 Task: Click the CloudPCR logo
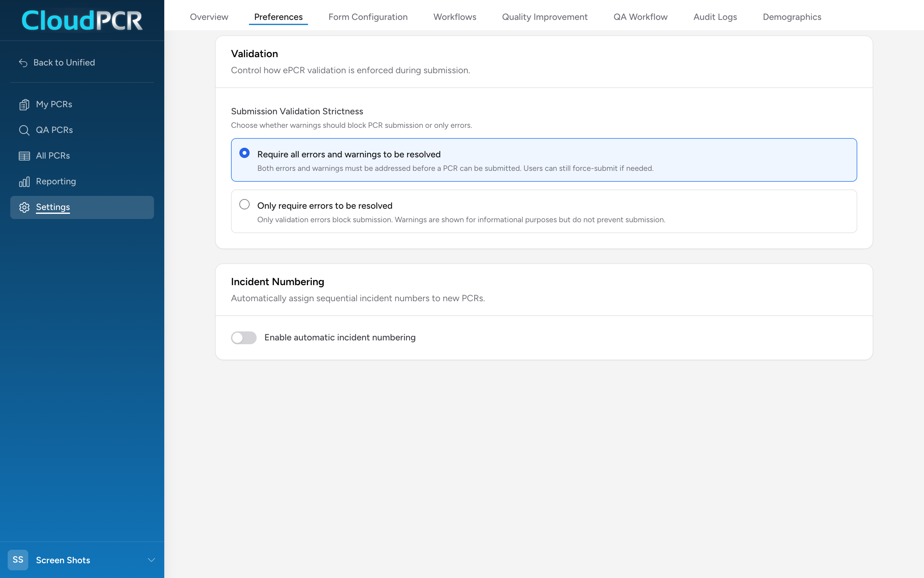click(x=82, y=20)
